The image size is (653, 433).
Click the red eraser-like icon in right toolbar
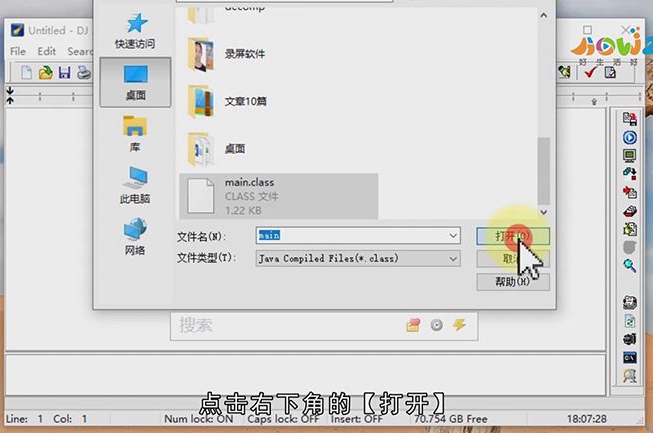(630, 211)
